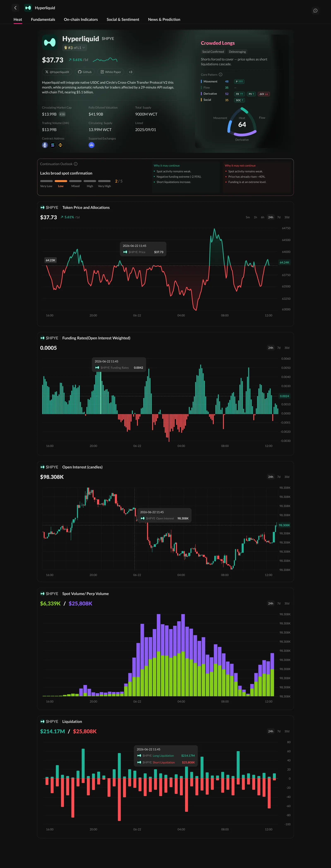The height and width of the screenshot is (868, 331).
Task: Open the @HyperliquidX profile link
Action: pyautogui.click(x=57, y=72)
